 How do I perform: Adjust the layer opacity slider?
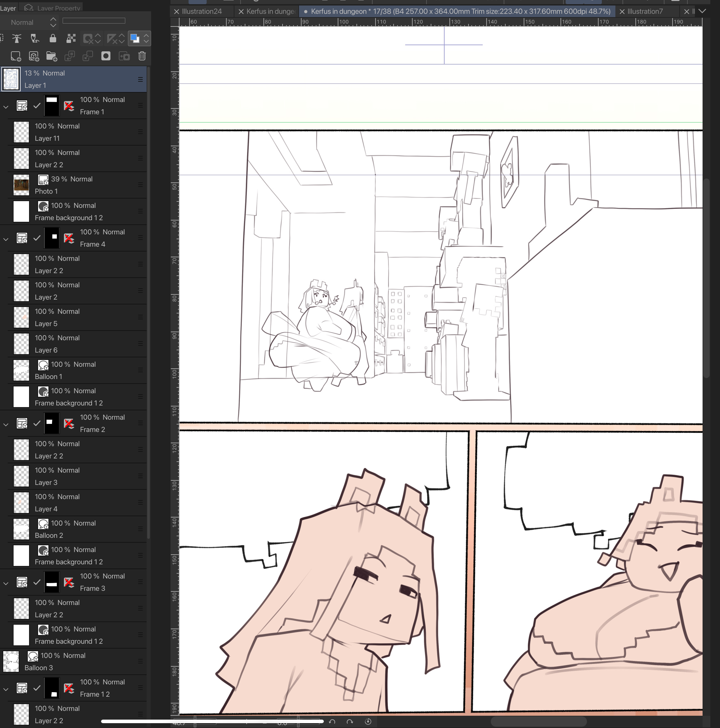click(x=94, y=21)
